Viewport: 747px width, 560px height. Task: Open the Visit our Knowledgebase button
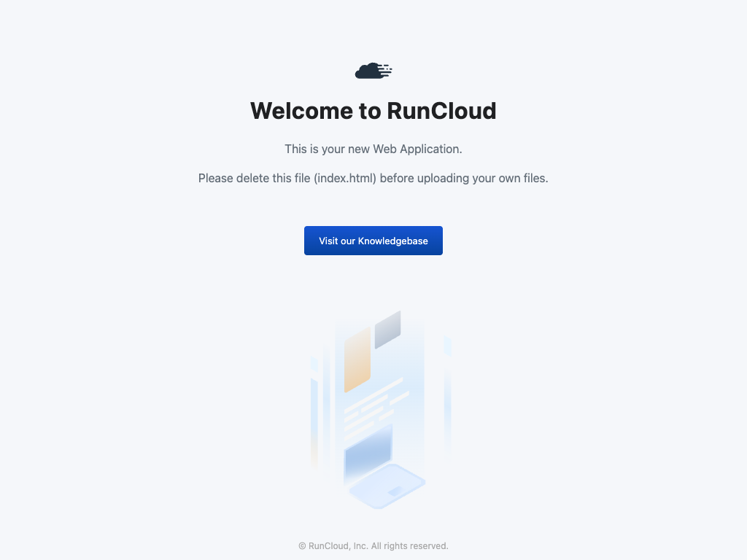coord(373,241)
